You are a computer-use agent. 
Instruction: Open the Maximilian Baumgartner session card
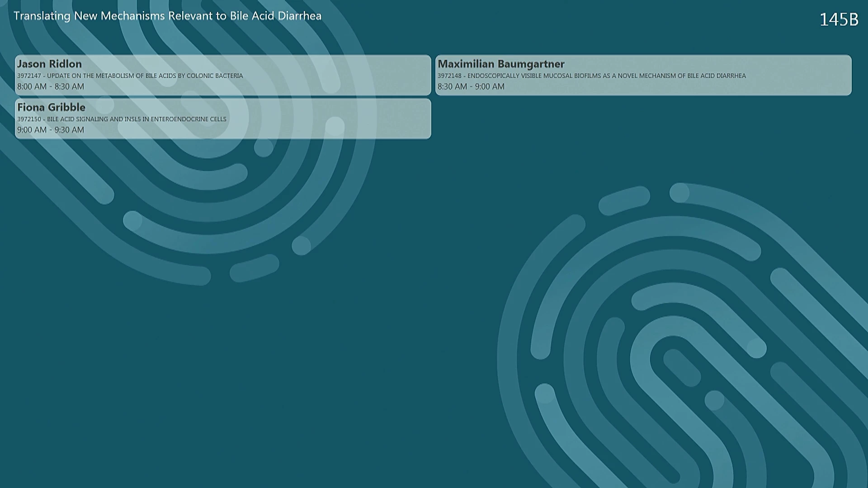pos(643,75)
